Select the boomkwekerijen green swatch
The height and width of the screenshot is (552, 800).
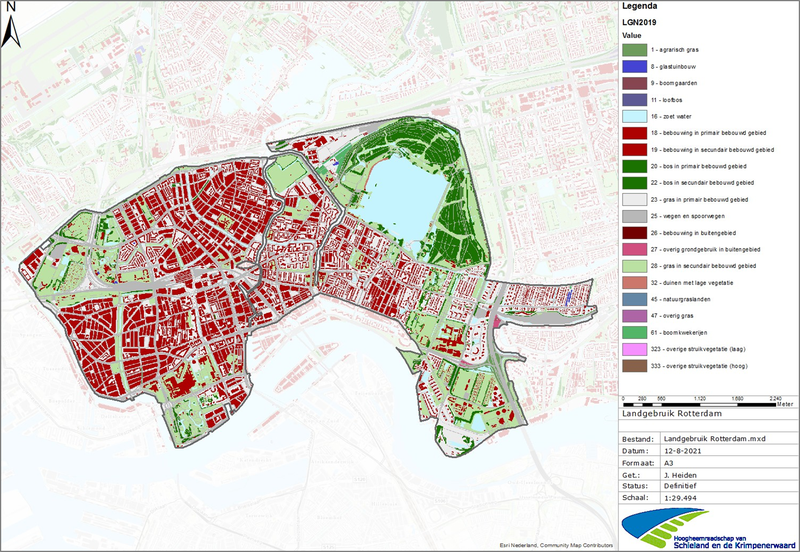tap(635, 332)
